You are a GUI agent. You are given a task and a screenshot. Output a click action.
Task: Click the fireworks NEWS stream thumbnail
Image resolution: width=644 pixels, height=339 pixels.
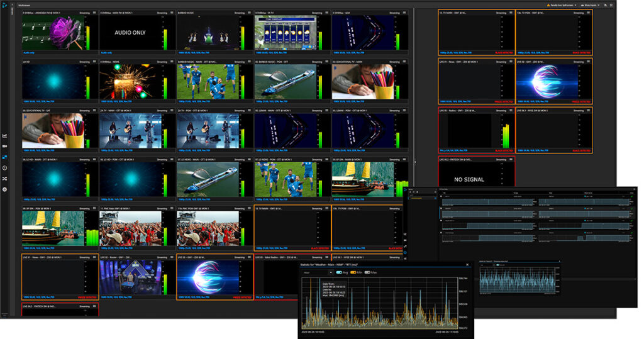point(130,82)
